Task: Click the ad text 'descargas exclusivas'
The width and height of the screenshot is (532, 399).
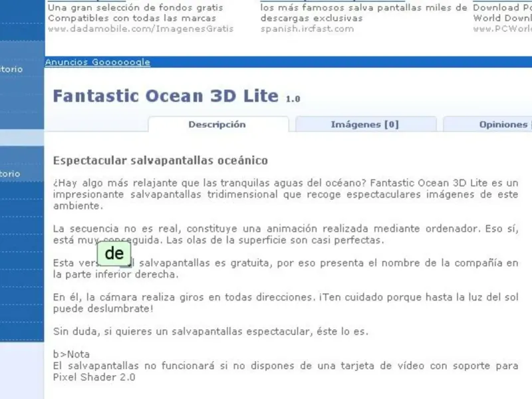Action: click(311, 19)
